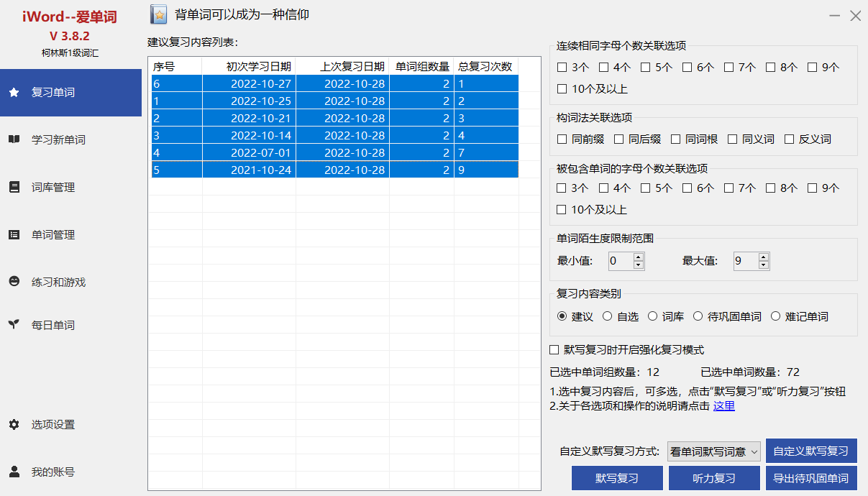Screen dimensions: 868x496
Task: Select the 难记单词 radio button
Action: [775, 316]
